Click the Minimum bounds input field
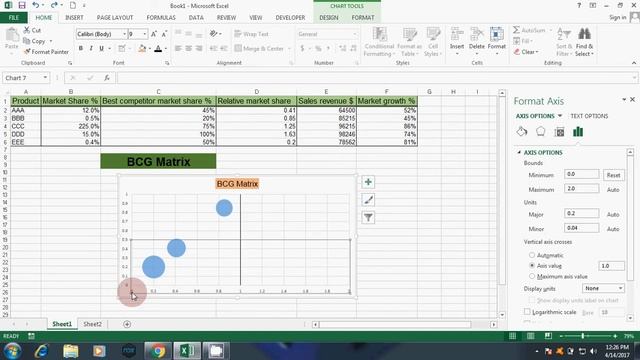Image resolution: width=640 pixels, height=360 pixels. [x=582, y=174]
